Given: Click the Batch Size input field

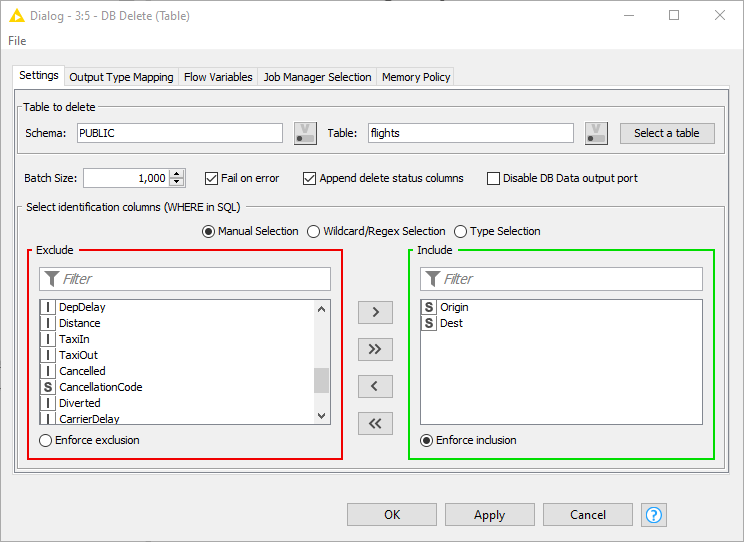Looking at the screenshot, I should 127,178.
